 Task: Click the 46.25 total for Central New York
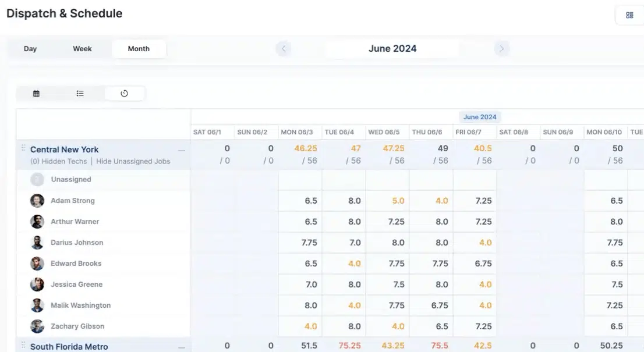click(x=305, y=148)
